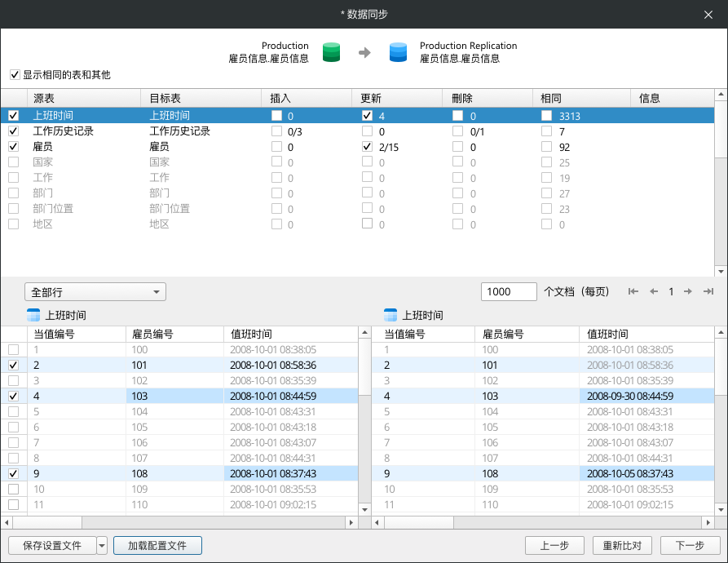
Task: Toggle 显示相同的表和其他 checkbox
Action: 15,75
